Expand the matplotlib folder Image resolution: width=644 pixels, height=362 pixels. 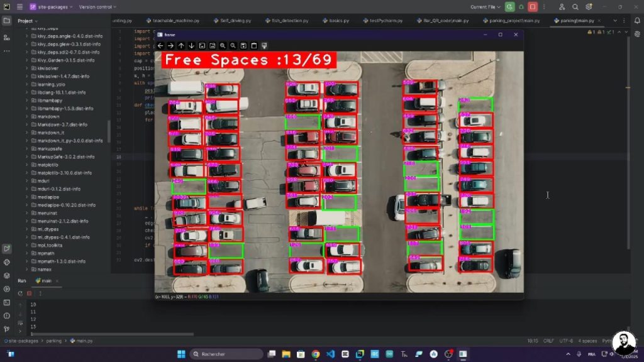[x=26, y=165]
